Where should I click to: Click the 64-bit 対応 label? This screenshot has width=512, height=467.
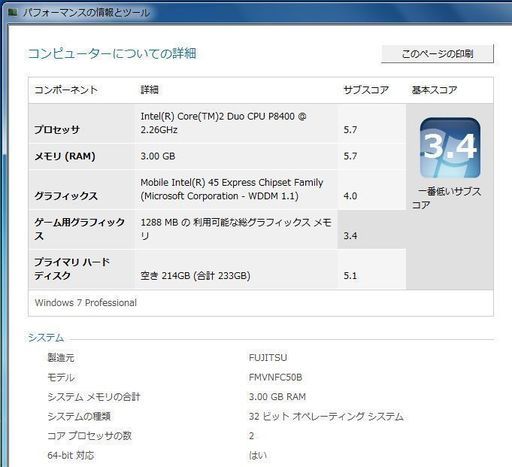[71, 455]
